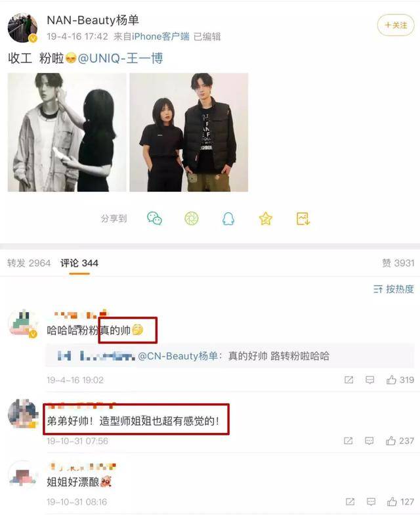Open @CN-Beauty杨单 reply mention link

(x=178, y=356)
